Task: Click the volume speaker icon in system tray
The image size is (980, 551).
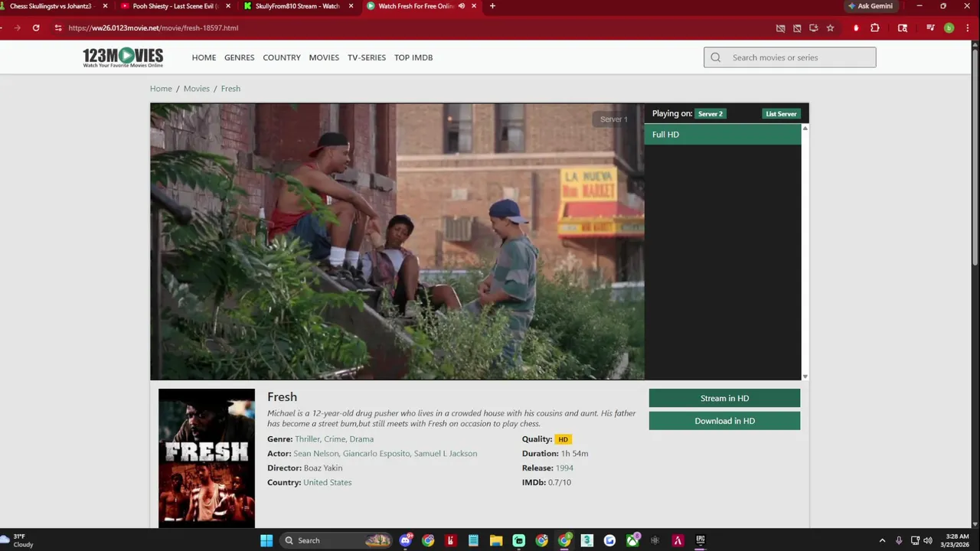Action: 927,540
